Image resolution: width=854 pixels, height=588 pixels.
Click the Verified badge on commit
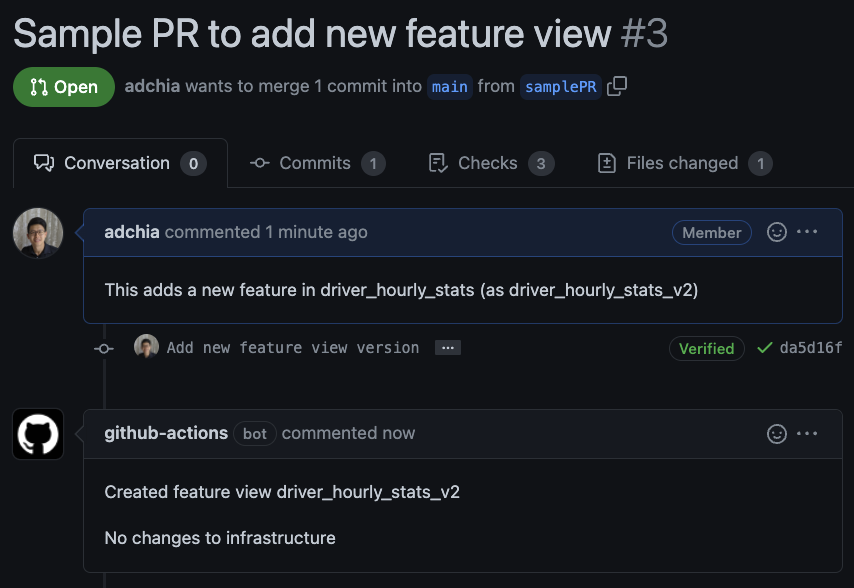point(706,348)
